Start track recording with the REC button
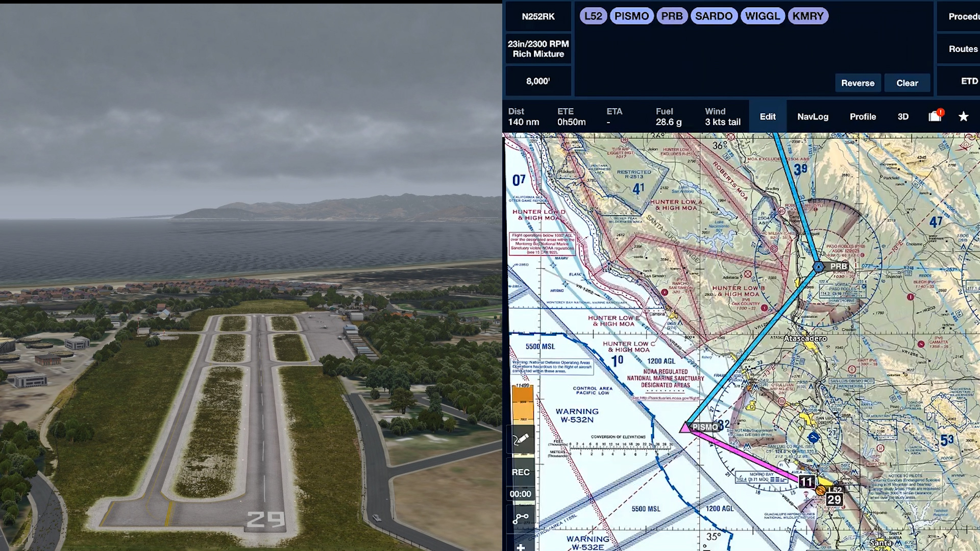 click(x=521, y=471)
